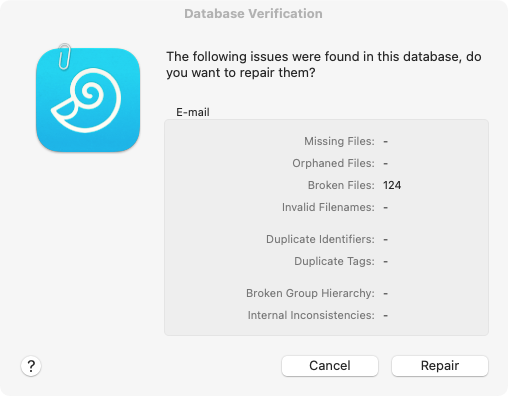508x396 pixels.
Task: Dismiss the dialog with the Cancel button
Action: click(x=330, y=366)
